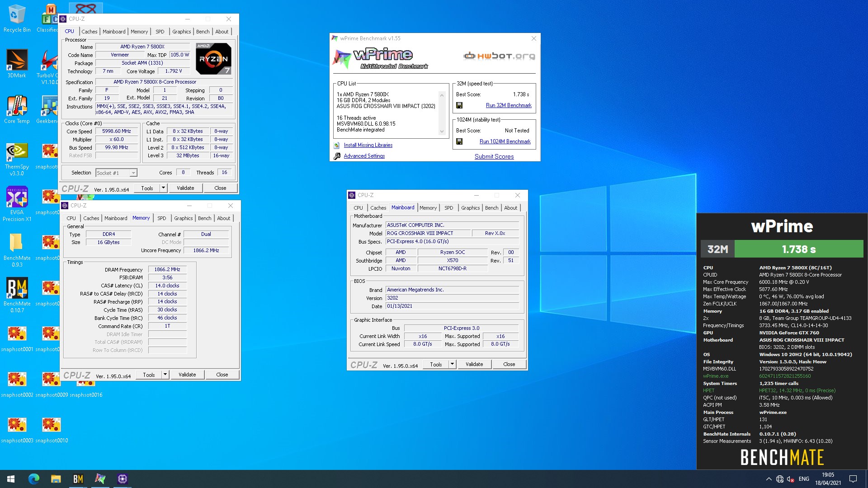The image size is (868, 488).
Task: Click the muted volume tray icon
Action: [x=790, y=479]
